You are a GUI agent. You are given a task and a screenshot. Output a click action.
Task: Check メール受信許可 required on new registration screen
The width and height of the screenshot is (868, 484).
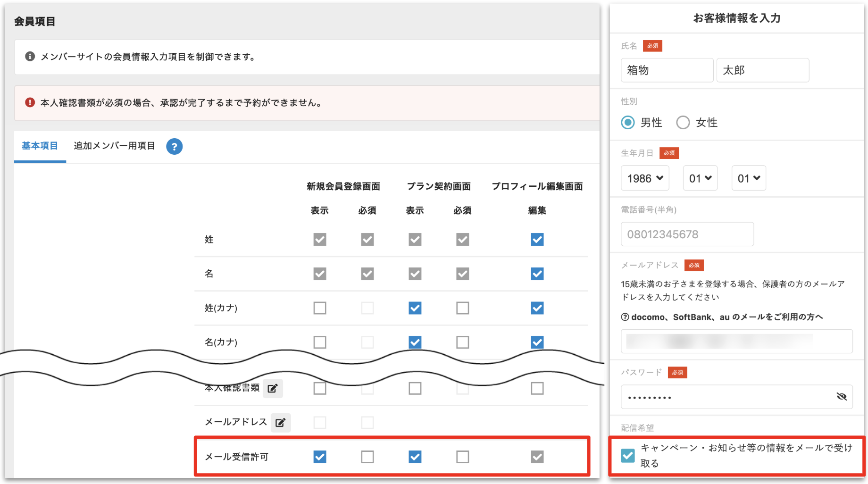[367, 457]
